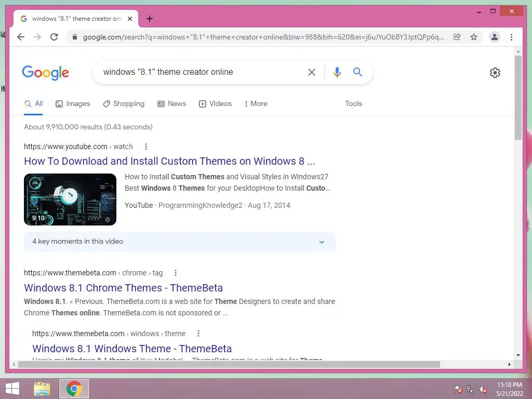The width and height of the screenshot is (532, 399).
Task: Share this page icon in address bar
Action: pyautogui.click(x=457, y=37)
